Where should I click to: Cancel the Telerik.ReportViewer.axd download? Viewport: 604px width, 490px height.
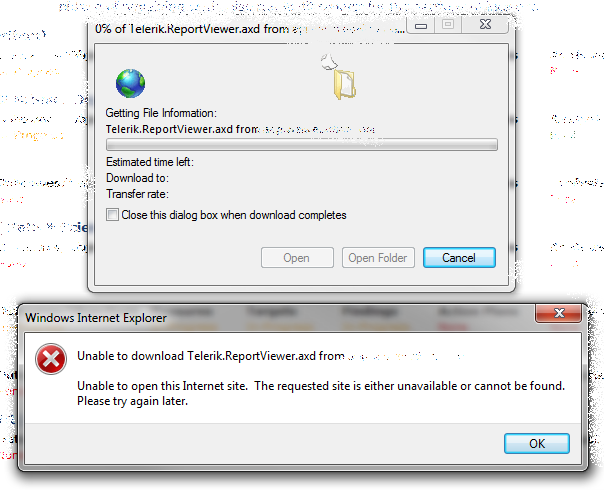coord(459,257)
